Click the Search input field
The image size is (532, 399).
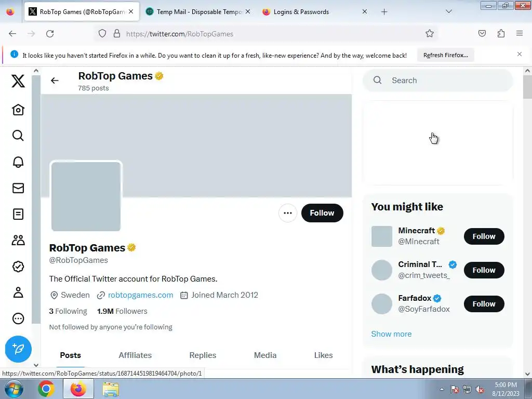[437, 81]
